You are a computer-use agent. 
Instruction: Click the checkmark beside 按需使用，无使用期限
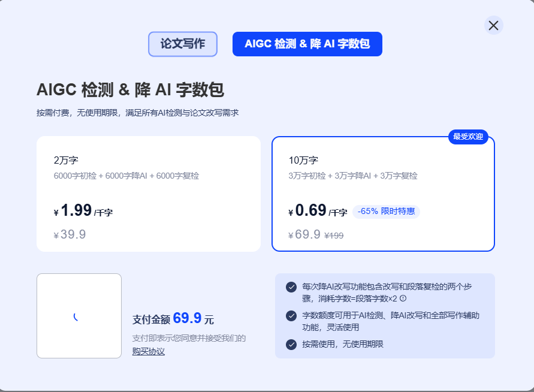[290, 345]
